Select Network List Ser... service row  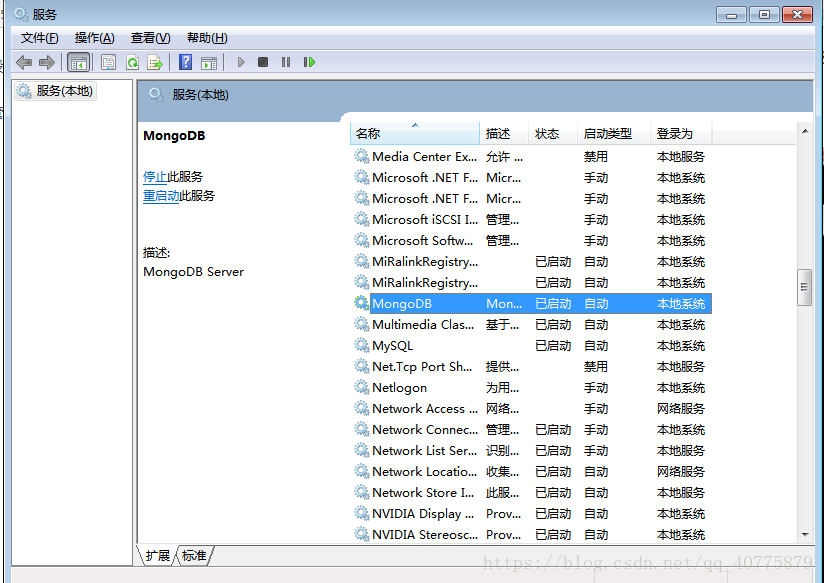point(531,451)
